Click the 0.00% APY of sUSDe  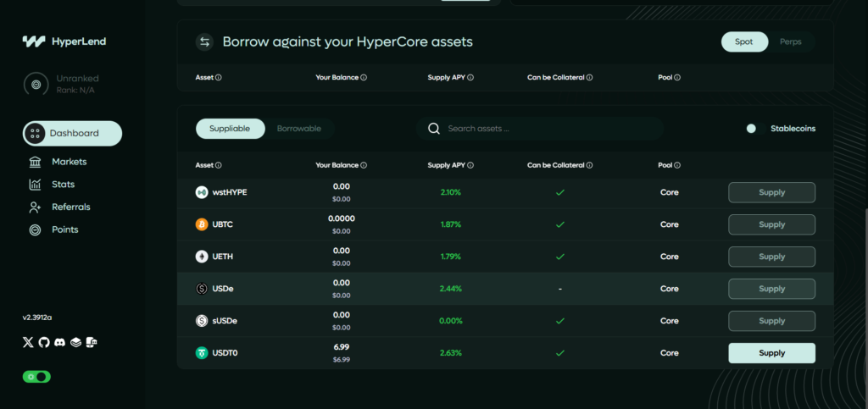pyautogui.click(x=451, y=321)
